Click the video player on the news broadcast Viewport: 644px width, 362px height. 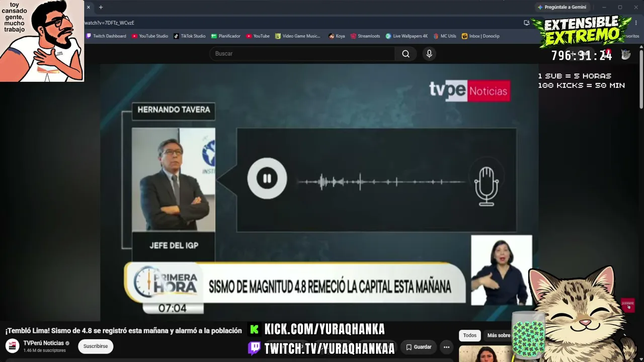click(x=319, y=193)
